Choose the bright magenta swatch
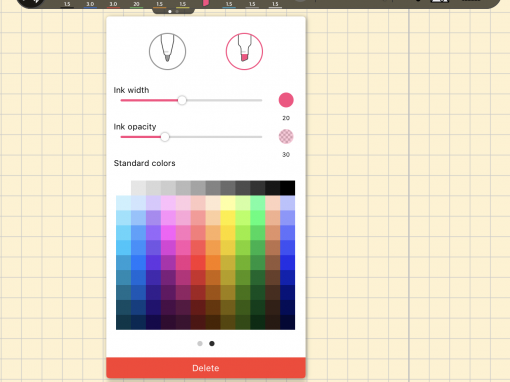The image size is (510, 382). [168, 233]
